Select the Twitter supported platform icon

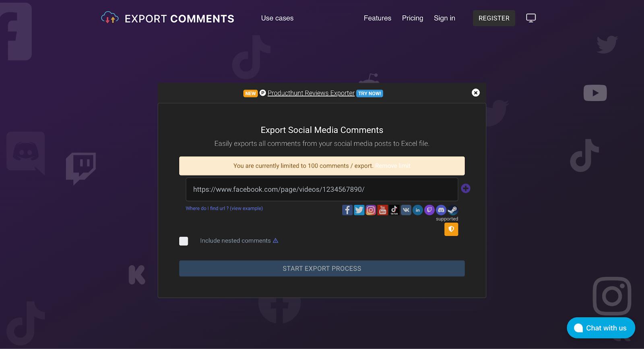359,210
